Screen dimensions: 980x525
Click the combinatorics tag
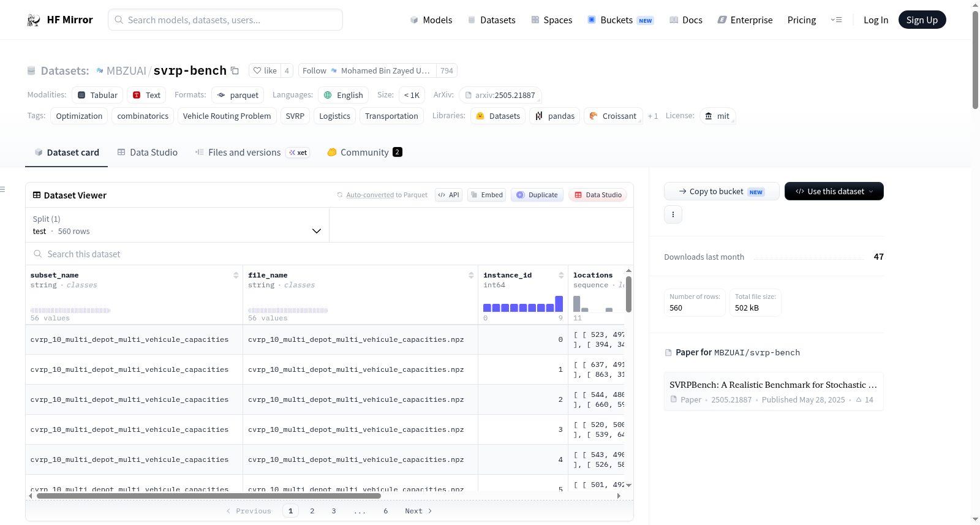tap(143, 116)
